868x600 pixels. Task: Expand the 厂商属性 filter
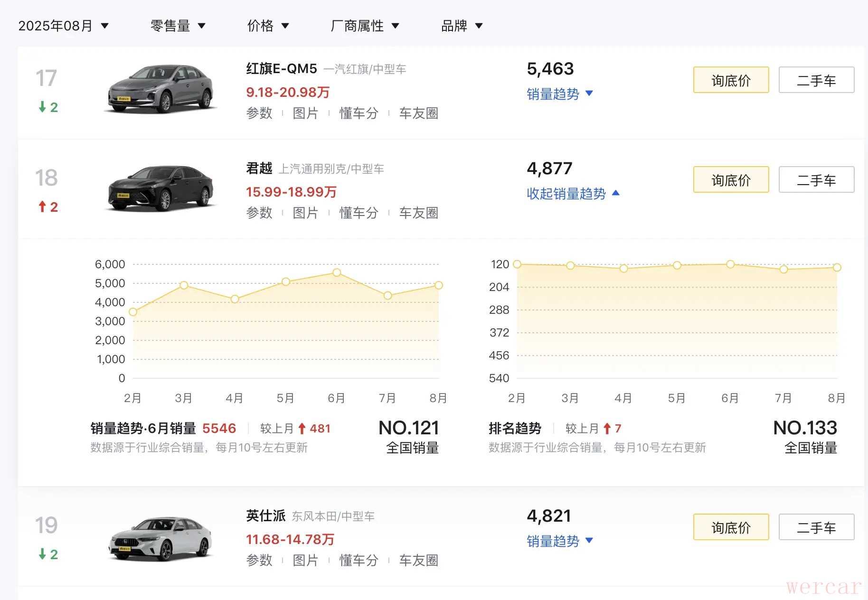tap(364, 26)
